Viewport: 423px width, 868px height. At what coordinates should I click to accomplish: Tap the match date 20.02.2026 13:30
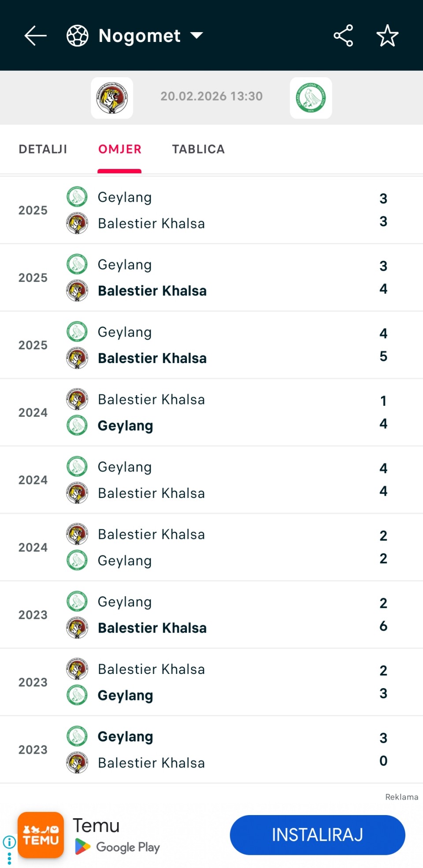point(211,96)
